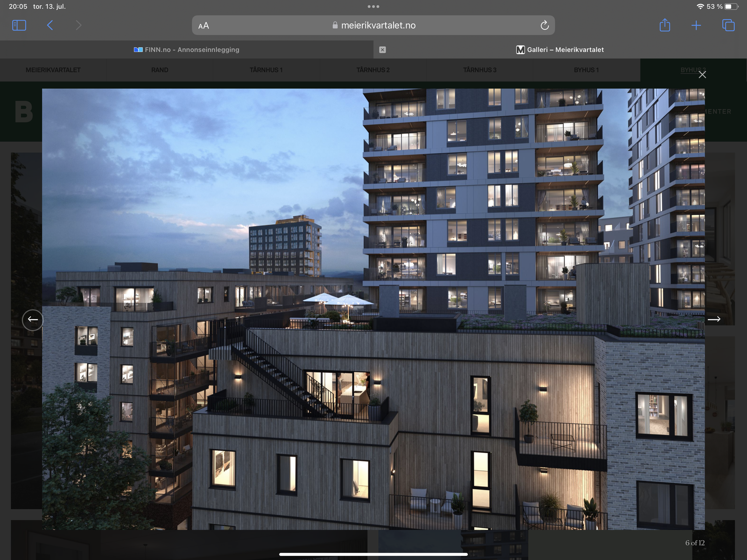
Task: Reload the meierikvartalet.no page
Action: [x=544, y=25]
